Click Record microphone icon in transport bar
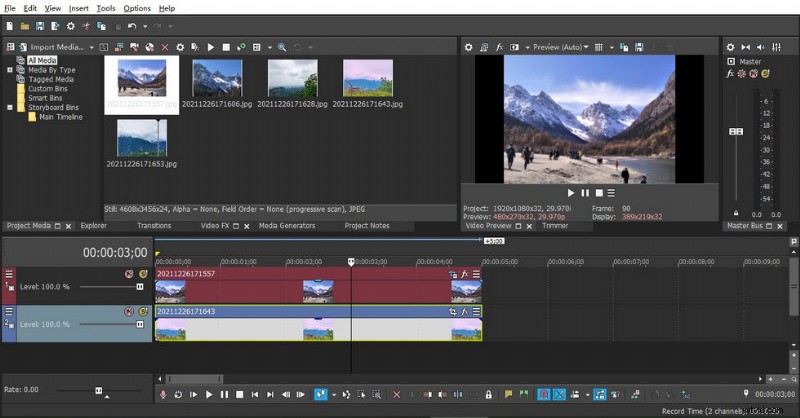This screenshot has height=418, width=800. click(163, 395)
